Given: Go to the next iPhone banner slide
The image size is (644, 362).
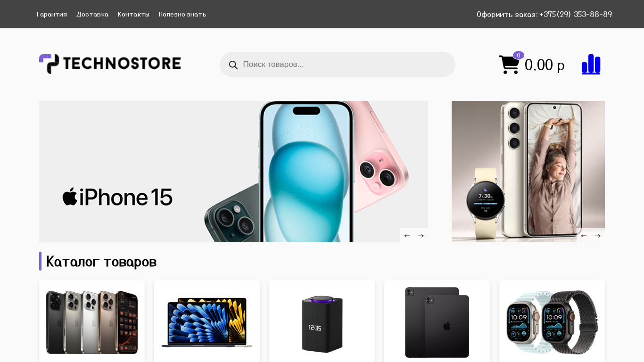Looking at the screenshot, I should pos(421,236).
